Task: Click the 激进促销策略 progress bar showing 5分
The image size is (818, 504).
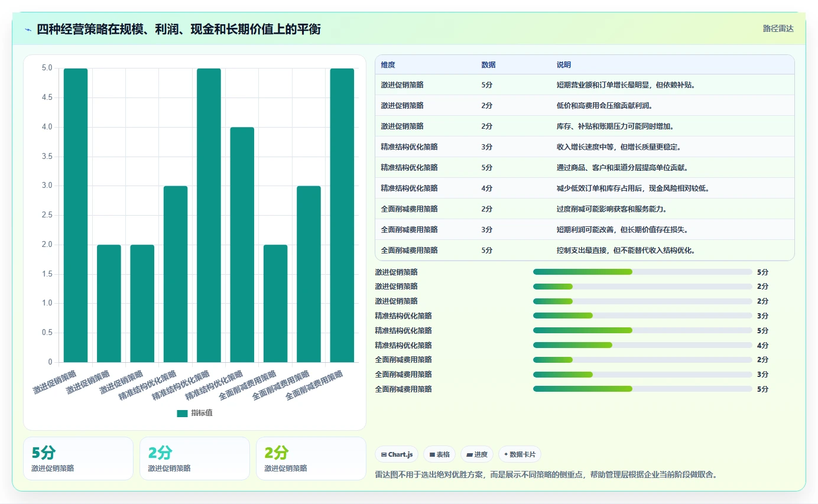Action: tap(642, 272)
